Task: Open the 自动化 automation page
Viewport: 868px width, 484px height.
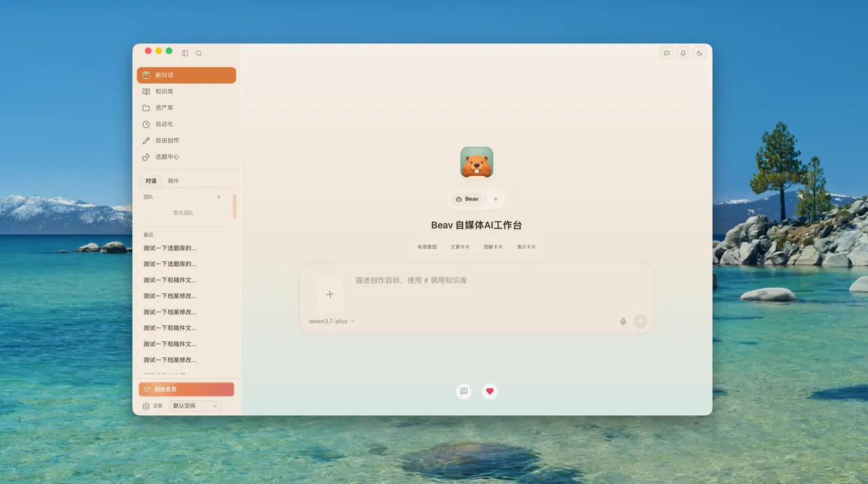Action: (x=186, y=124)
